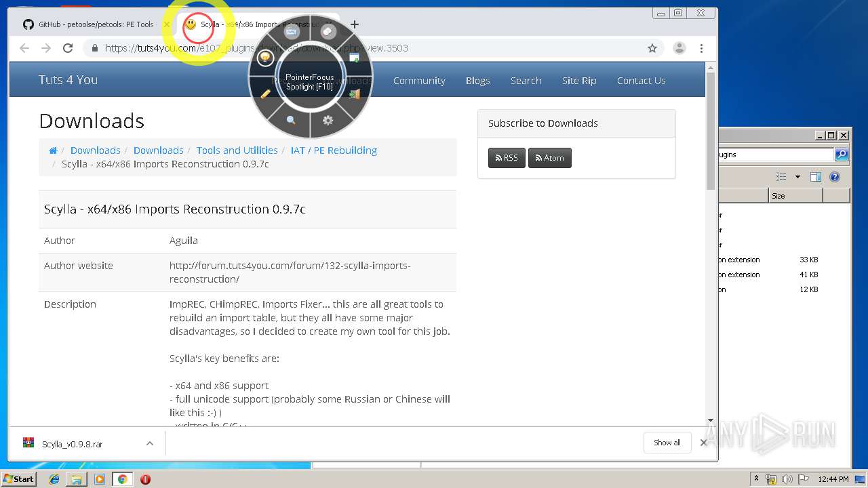Click the RSS subscribe button

tap(507, 158)
